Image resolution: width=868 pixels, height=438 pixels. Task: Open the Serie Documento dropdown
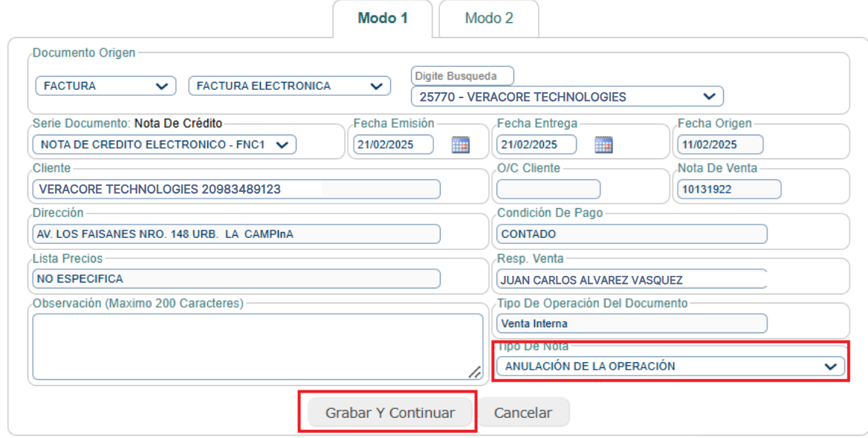point(164,144)
